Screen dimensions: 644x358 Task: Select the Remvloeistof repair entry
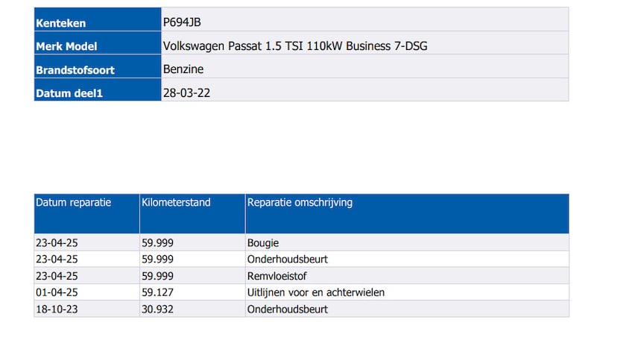pos(274,276)
